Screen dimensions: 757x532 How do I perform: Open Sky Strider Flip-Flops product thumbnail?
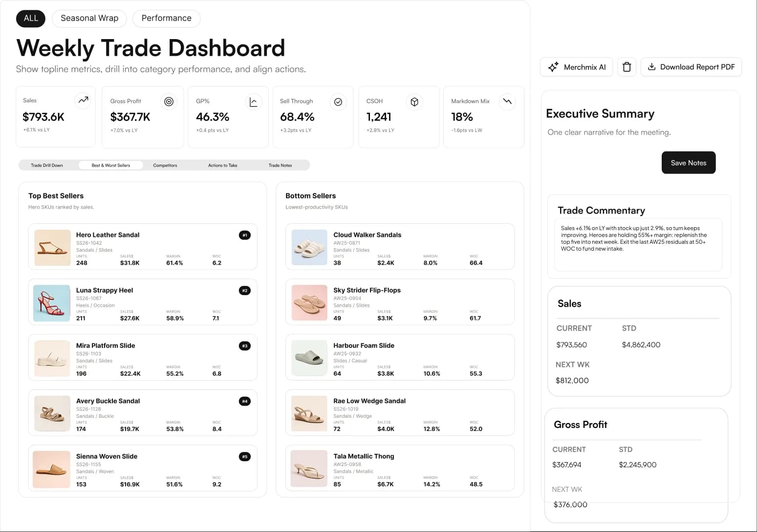click(309, 303)
